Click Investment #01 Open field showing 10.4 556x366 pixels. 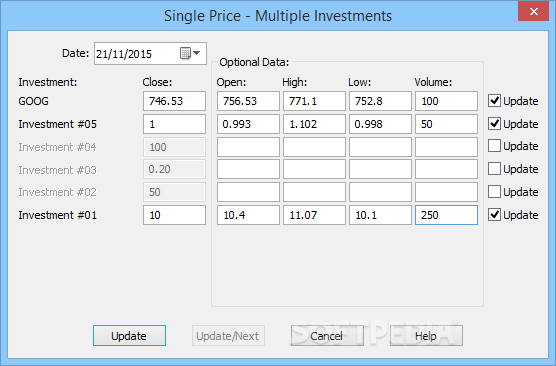point(248,215)
